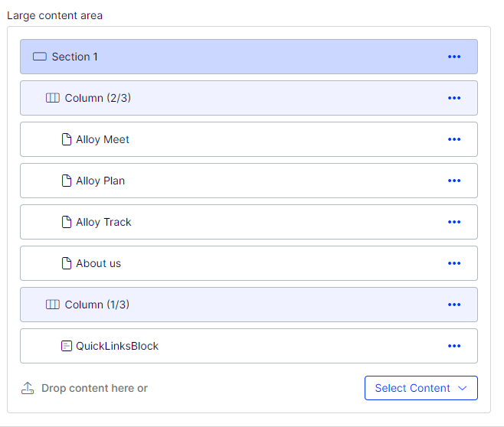
Task: Click the QuickLinksBlock block icon
Action: coord(67,346)
